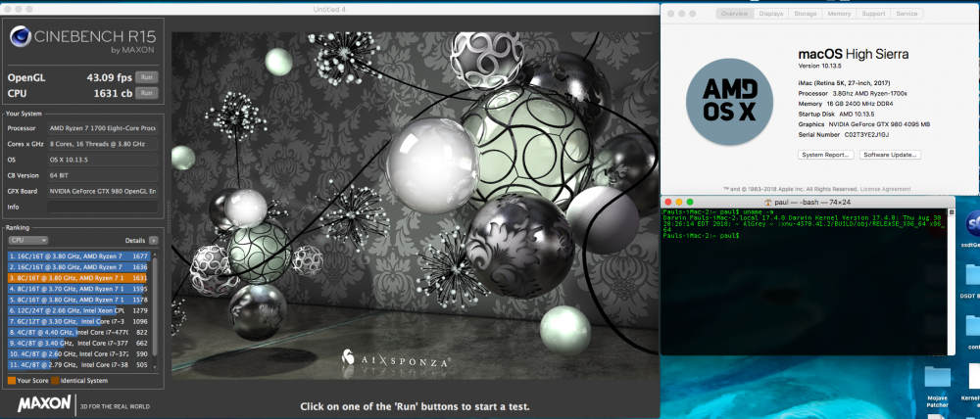Screen dimensions: 980x419
Task: Switch to the Service tab
Action: point(906,13)
